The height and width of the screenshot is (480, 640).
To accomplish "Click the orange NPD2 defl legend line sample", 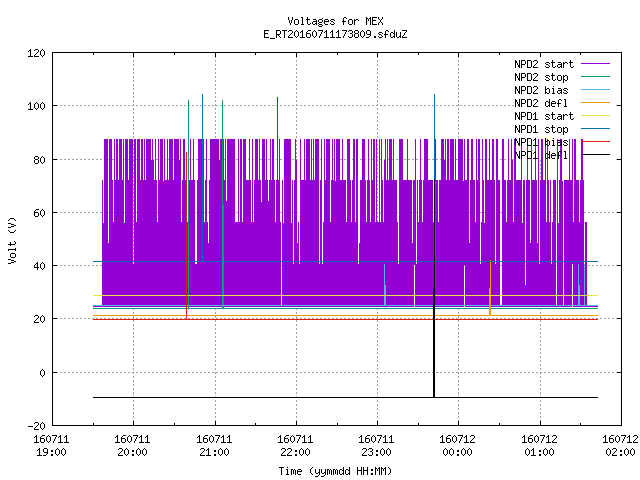I will point(595,102).
